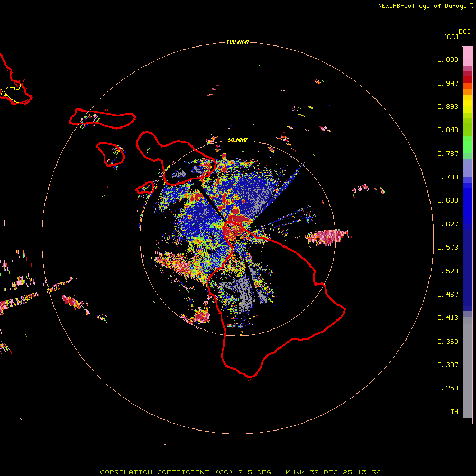
Task: Click the gray lower segment of colorbar
Action: tap(467, 368)
